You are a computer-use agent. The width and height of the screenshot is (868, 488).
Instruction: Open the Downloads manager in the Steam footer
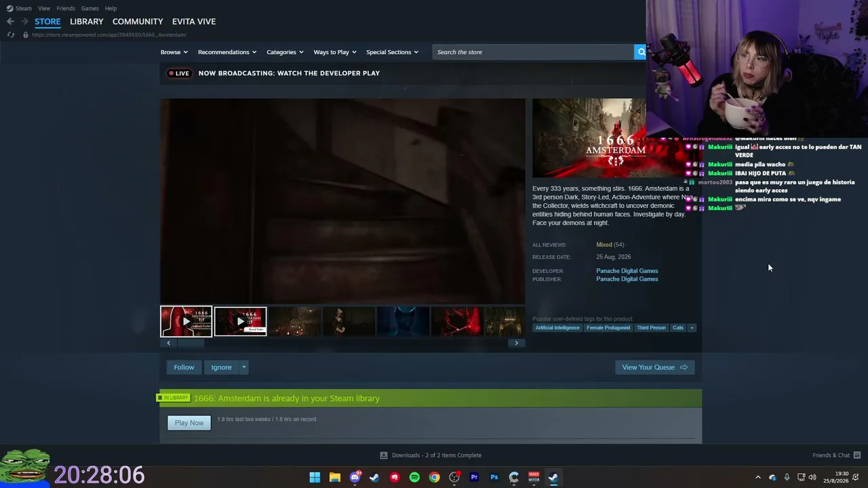tap(431, 455)
